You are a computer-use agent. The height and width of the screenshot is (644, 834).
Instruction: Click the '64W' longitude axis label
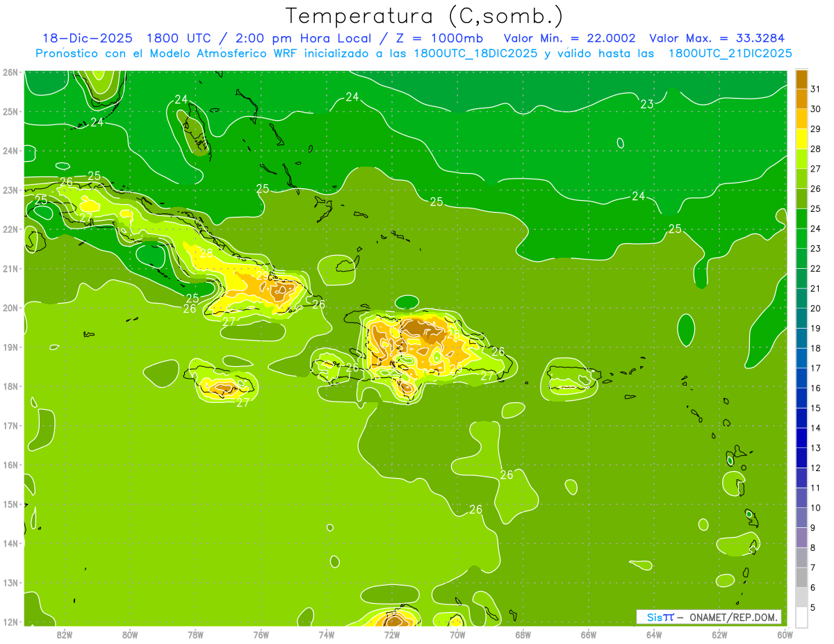(x=654, y=634)
